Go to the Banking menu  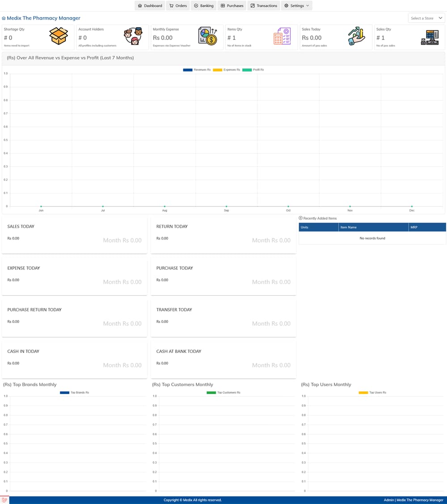(203, 6)
